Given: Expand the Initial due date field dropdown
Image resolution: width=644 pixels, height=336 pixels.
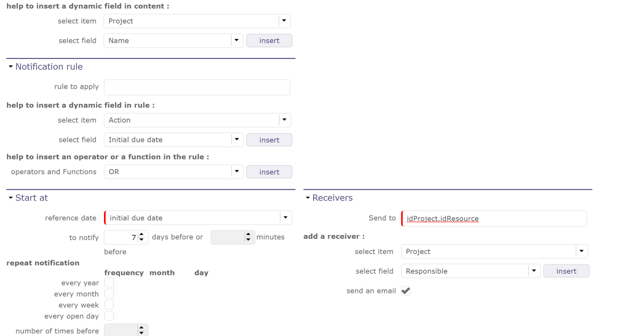Looking at the screenshot, I should [237, 140].
